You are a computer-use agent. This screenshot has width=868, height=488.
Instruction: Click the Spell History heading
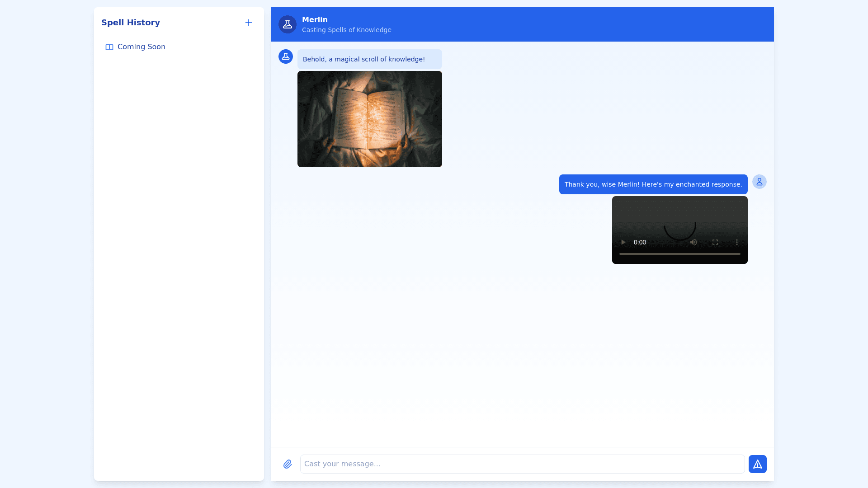[131, 23]
